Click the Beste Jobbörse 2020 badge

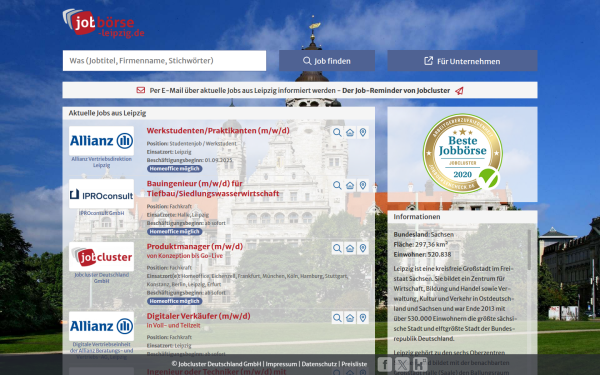coord(462,153)
